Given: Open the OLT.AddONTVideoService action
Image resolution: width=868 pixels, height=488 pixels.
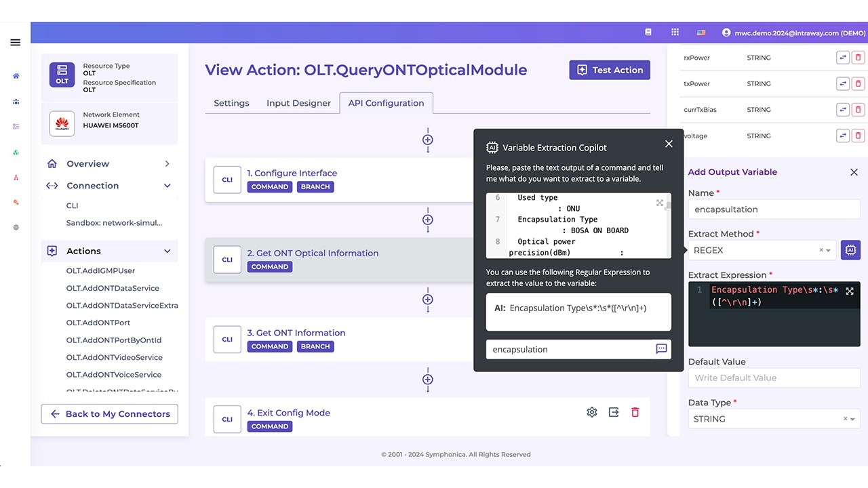Looking at the screenshot, I should click(x=115, y=357).
